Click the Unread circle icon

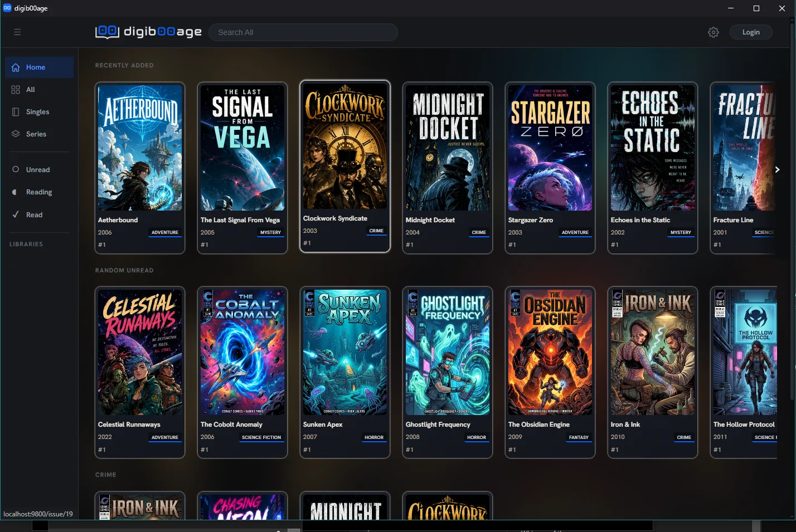(x=16, y=169)
